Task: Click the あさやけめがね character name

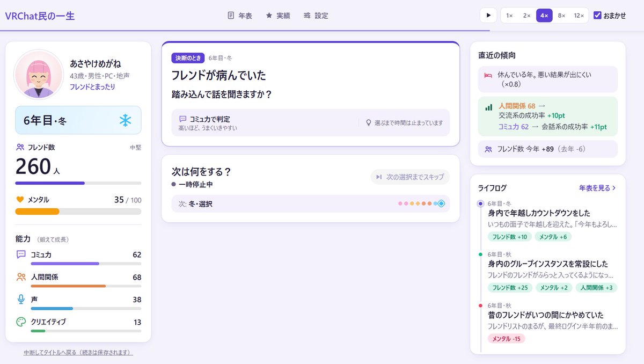Action: [96, 63]
